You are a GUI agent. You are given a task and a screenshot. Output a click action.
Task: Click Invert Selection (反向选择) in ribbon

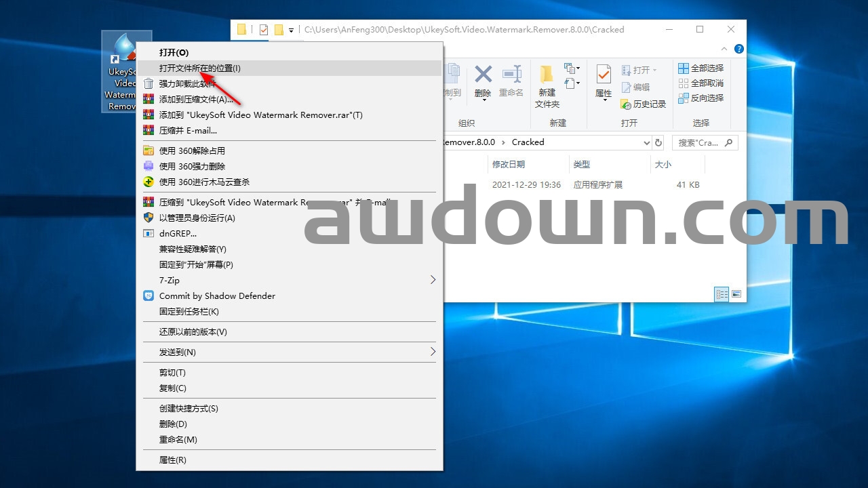(701, 98)
